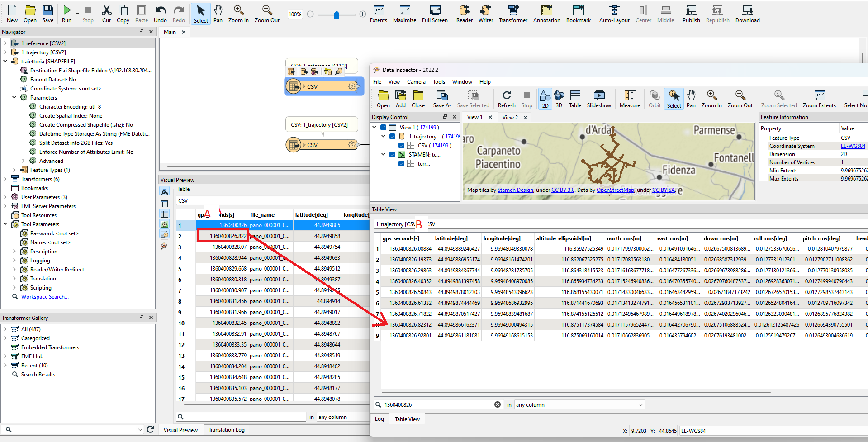Click the Extents toolbar icon
This screenshot has height=442, width=868.
[x=379, y=14]
